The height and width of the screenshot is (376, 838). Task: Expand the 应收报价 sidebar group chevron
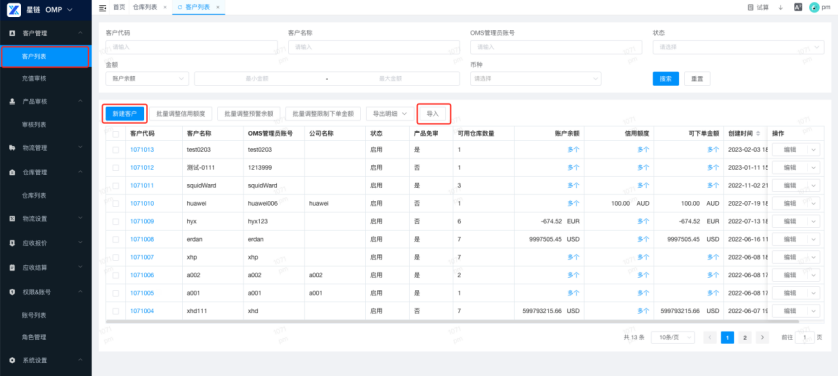[x=80, y=243]
